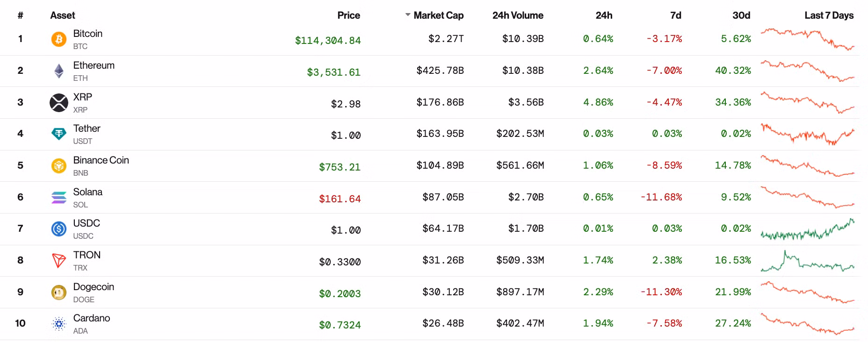Sort table by Price column

coord(348,15)
